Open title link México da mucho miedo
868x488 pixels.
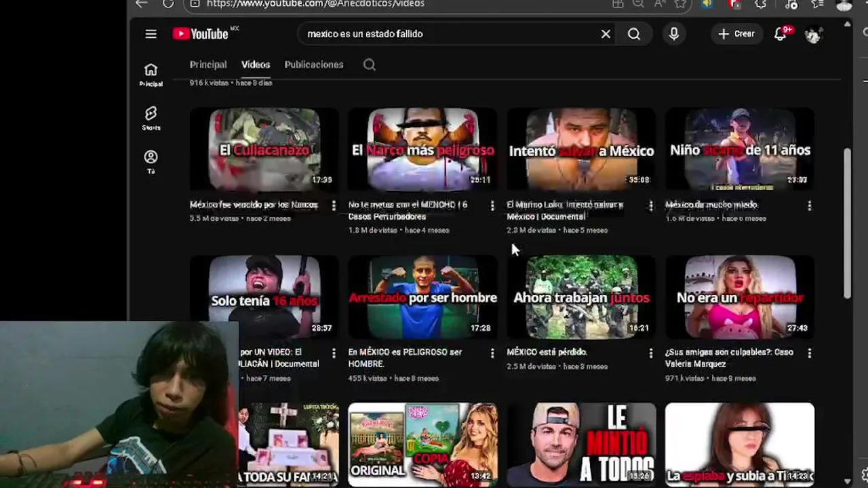tap(711, 205)
